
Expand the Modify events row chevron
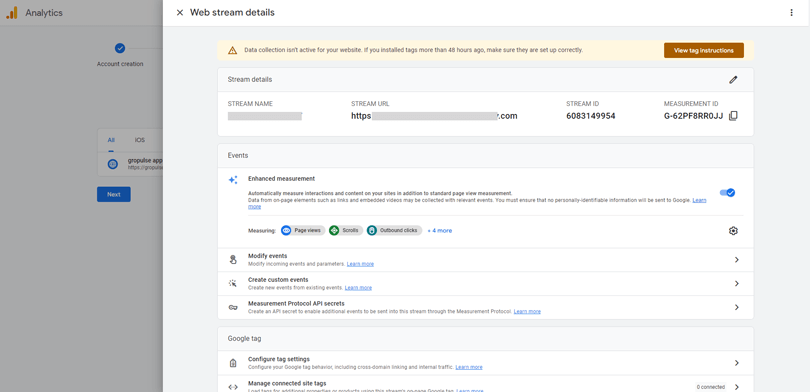tap(737, 260)
